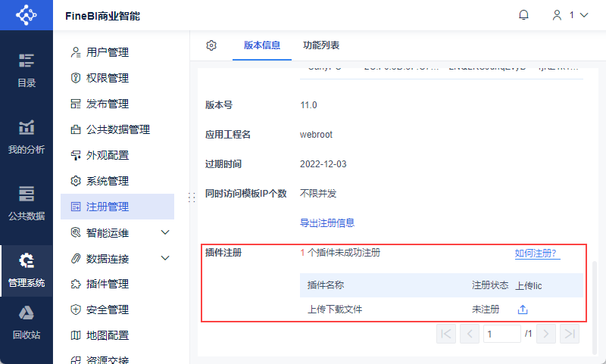Upload lic file for 上传下载文件 plugin

coord(523,310)
